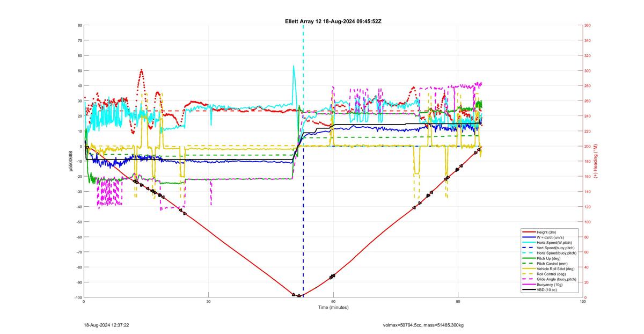This screenshot has height=334, width=644.
Task: Click the 'p5500688' left y-axis label
Action: (x=70, y=161)
